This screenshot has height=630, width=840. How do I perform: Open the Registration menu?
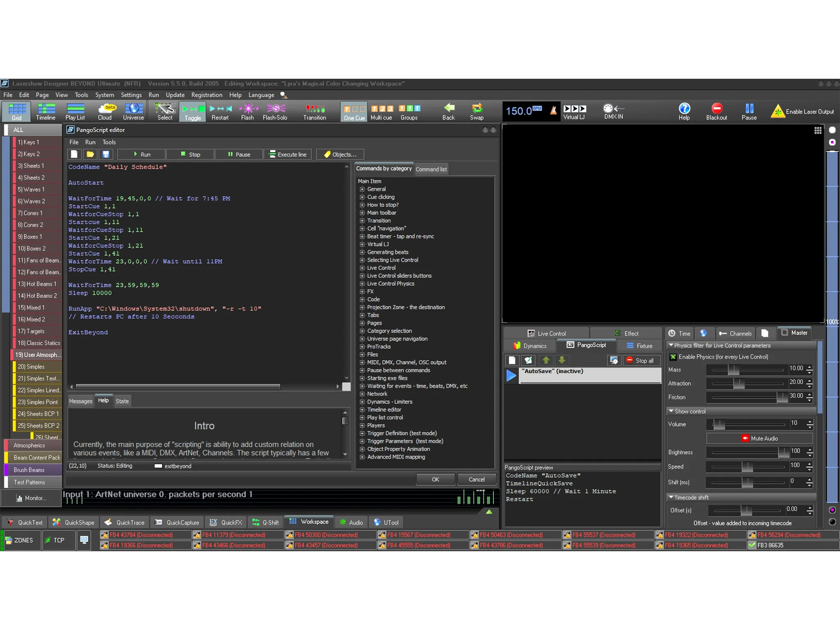[x=206, y=95]
